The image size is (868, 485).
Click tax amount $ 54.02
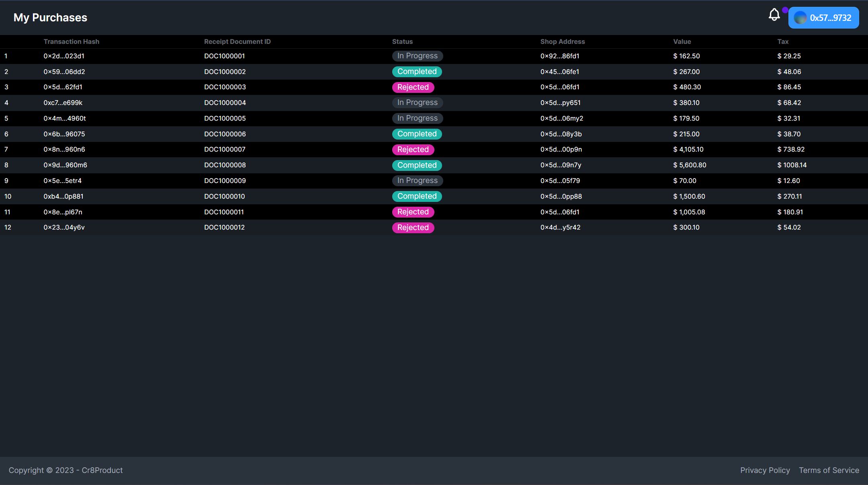click(x=789, y=227)
